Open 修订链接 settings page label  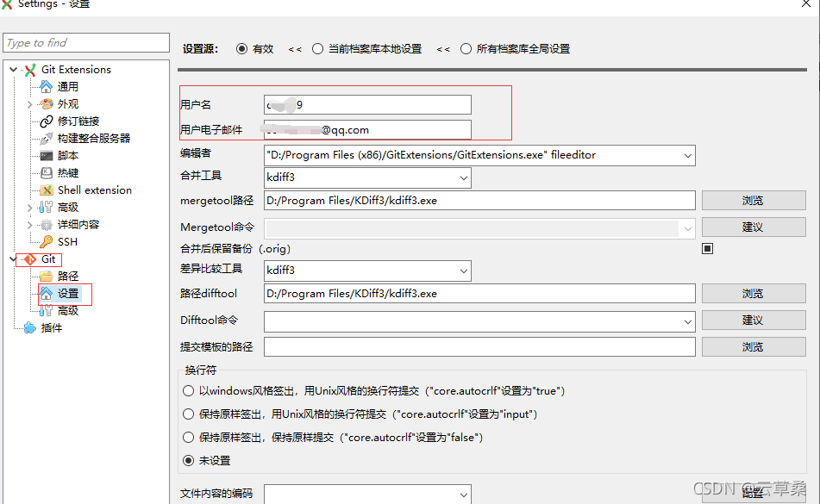[78, 121]
